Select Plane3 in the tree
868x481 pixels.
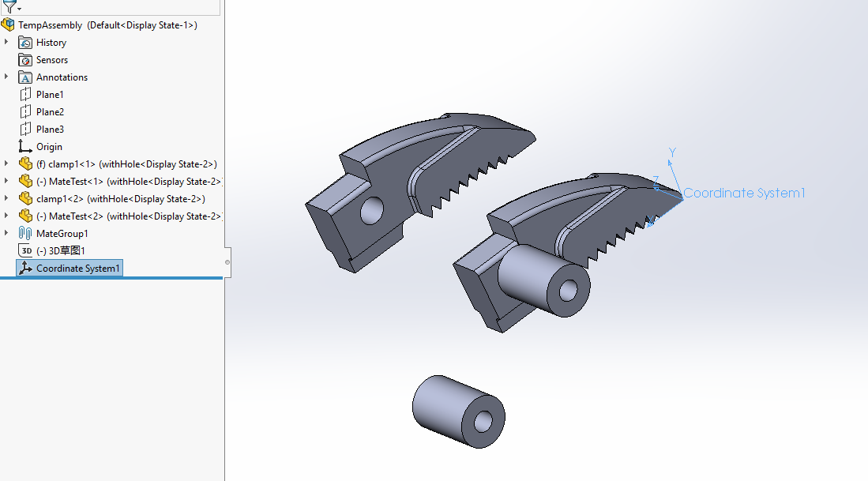click(x=50, y=129)
